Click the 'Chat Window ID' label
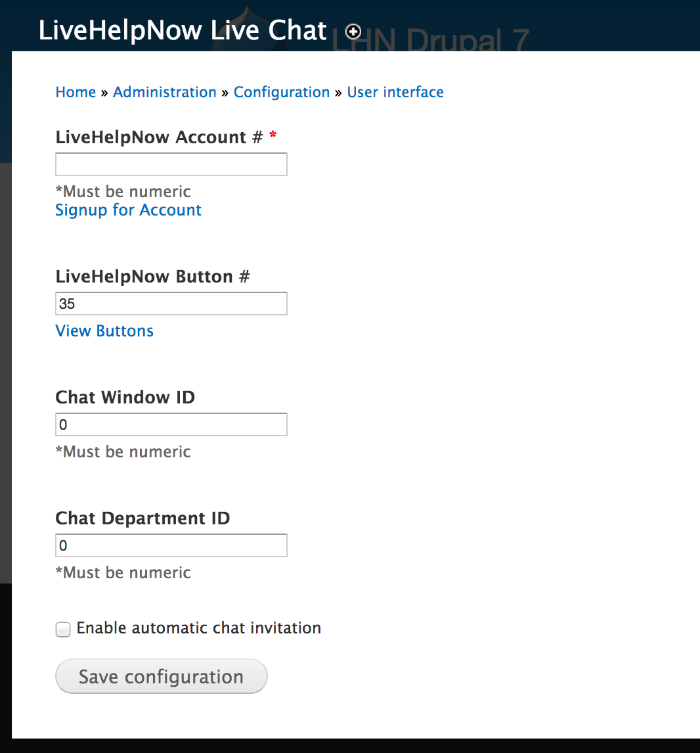This screenshot has height=753, width=700. [125, 398]
